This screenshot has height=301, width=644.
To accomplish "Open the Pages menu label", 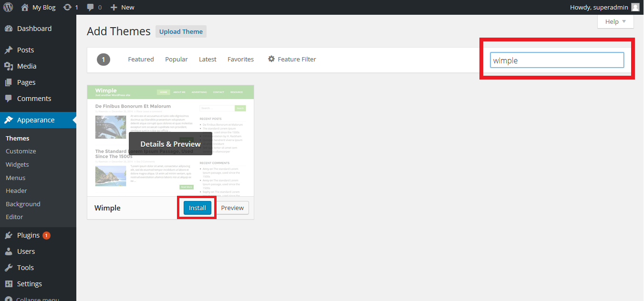I will (26, 82).
